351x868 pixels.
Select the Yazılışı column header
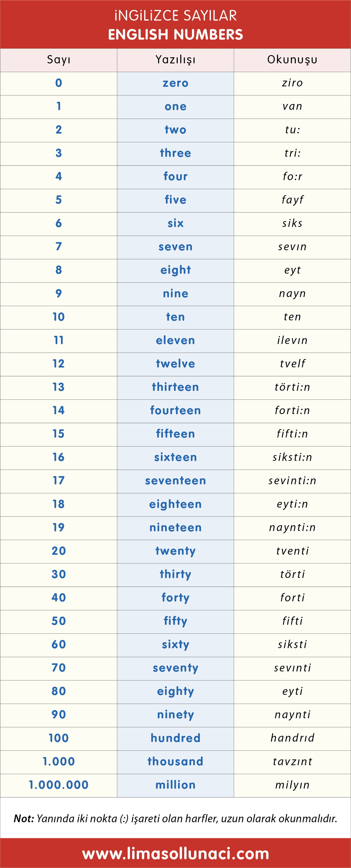pos(175,60)
